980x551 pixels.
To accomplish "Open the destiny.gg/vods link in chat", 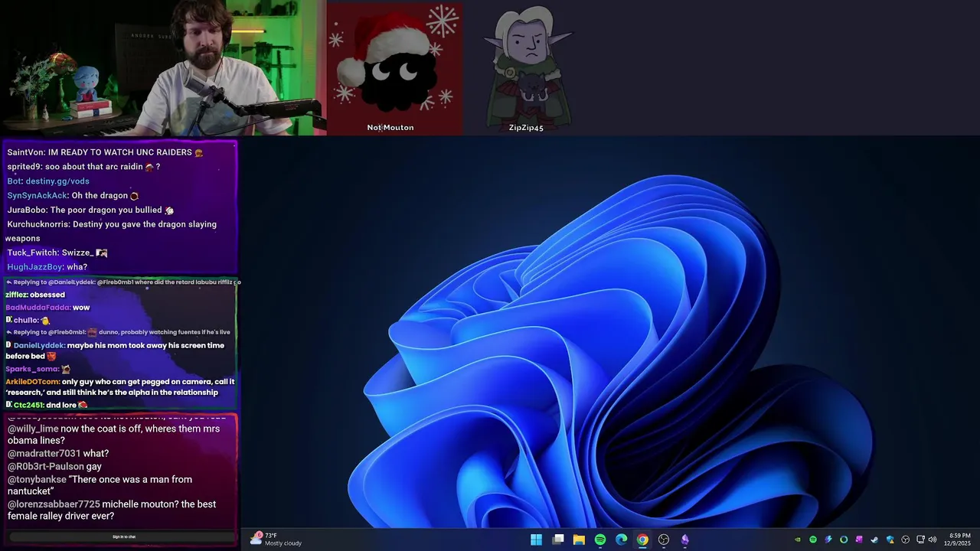I will click(57, 181).
